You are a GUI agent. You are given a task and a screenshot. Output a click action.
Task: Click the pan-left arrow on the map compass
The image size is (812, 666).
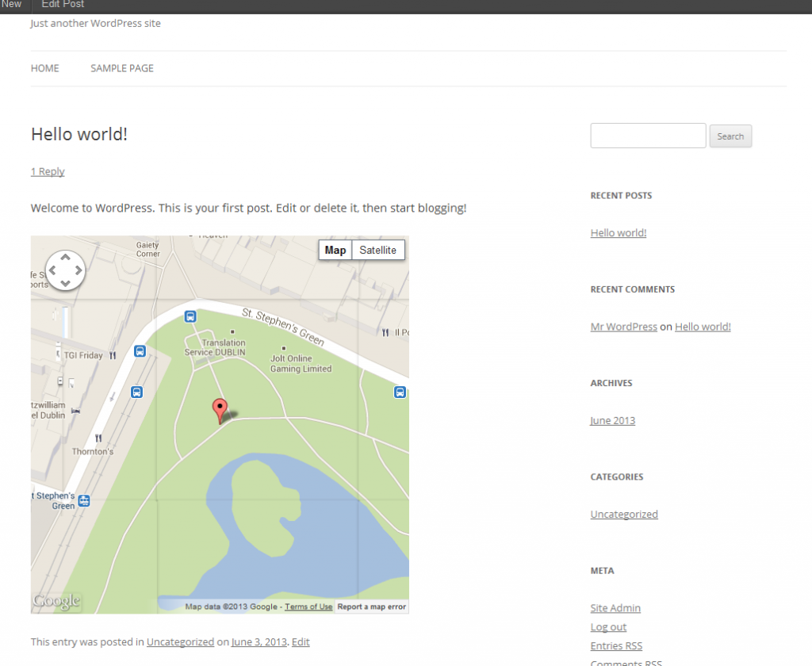click(x=53, y=270)
